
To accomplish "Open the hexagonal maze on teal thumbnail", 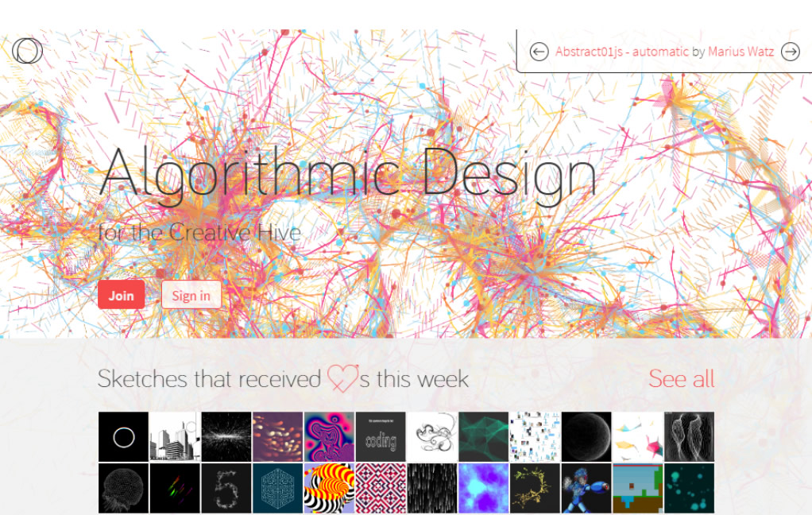I will [277, 488].
